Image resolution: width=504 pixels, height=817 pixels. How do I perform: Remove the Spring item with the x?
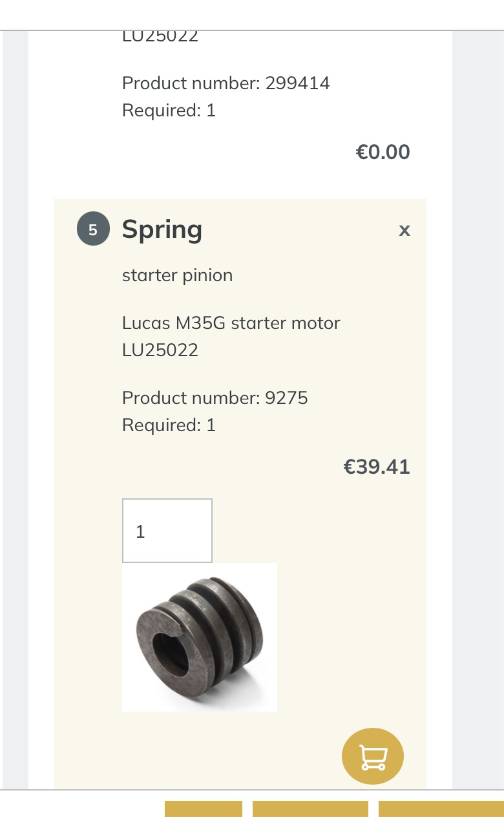click(404, 230)
